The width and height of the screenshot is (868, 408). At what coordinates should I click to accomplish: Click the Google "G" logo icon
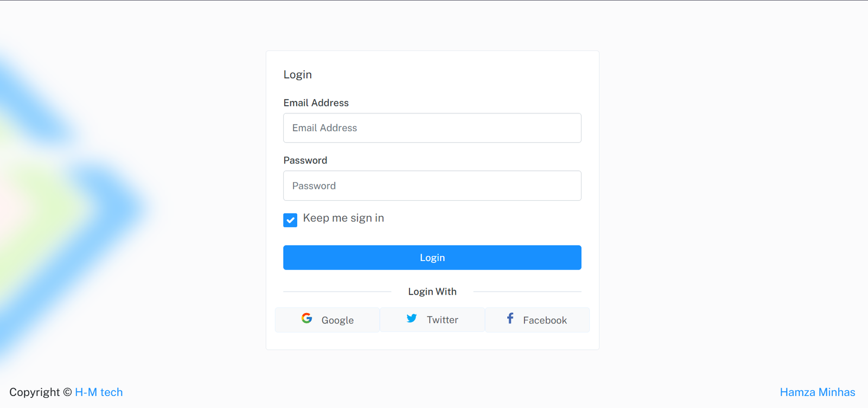coord(307,318)
